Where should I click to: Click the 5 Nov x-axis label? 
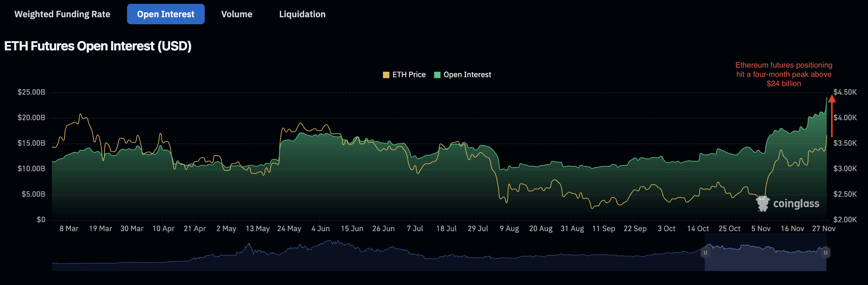[761, 229]
